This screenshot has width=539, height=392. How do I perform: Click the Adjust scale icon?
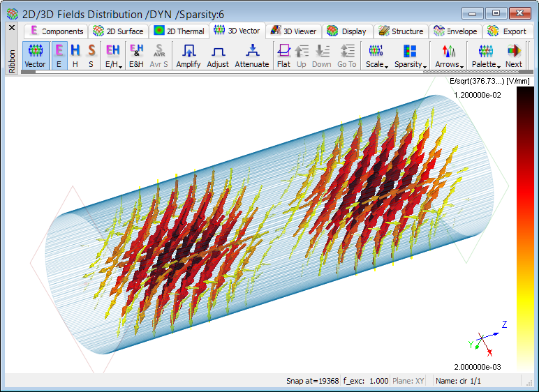(218, 56)
